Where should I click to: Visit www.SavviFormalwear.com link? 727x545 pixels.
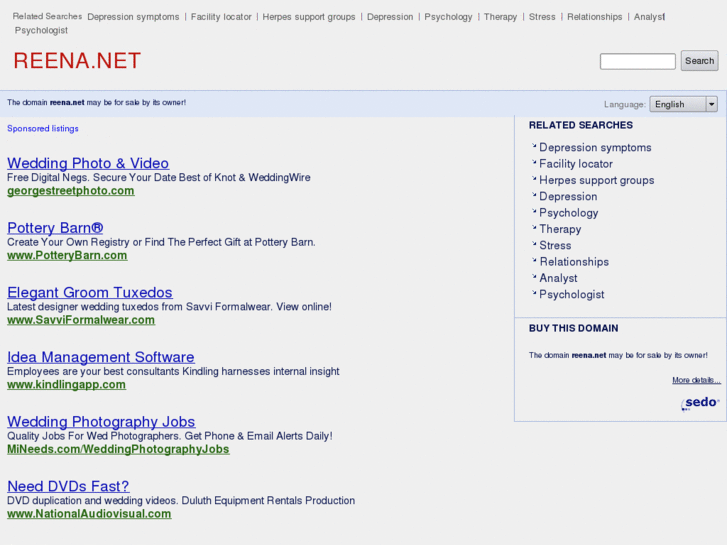click(x=81, y=320)
